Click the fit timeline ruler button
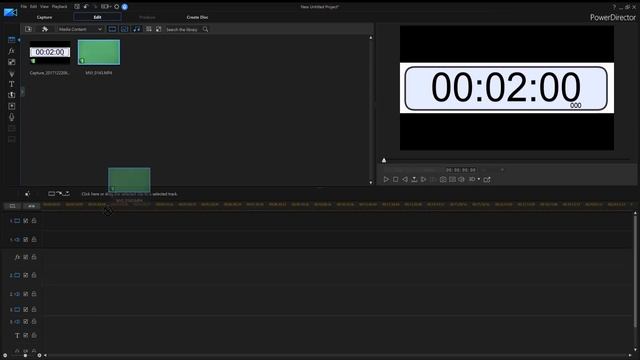Viewport: 640px width, 360px height. (x=31, y=206)
